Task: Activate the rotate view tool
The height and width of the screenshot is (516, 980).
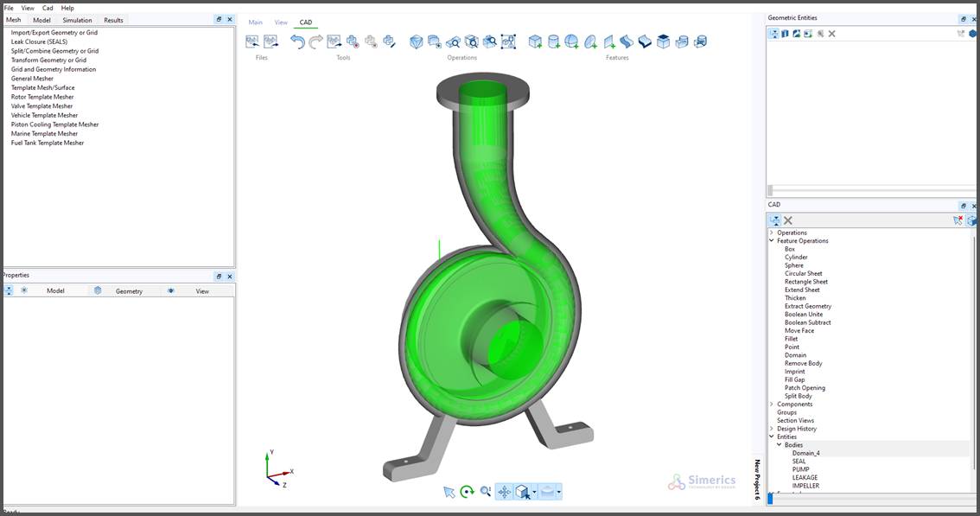Action: (x=467, y=493)
